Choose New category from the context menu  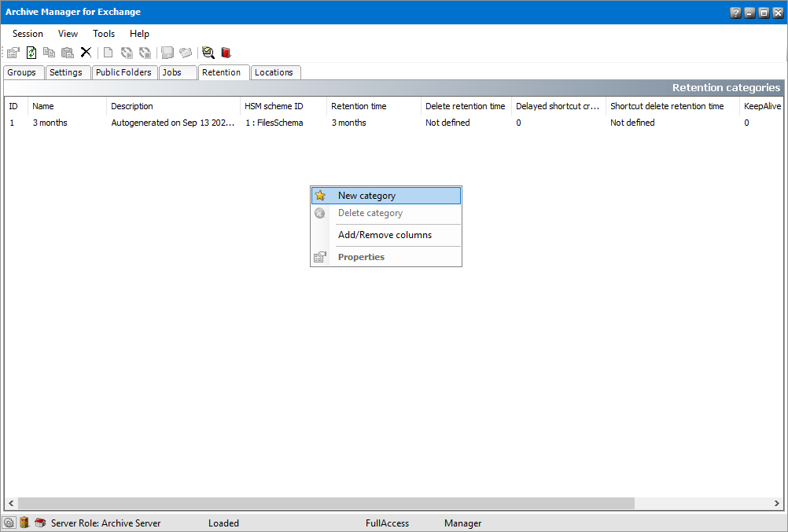pos(386,196)
